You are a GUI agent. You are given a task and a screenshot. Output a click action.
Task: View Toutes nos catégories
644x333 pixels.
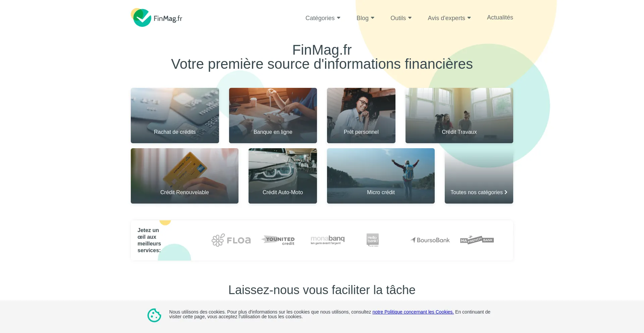(479, 176)
